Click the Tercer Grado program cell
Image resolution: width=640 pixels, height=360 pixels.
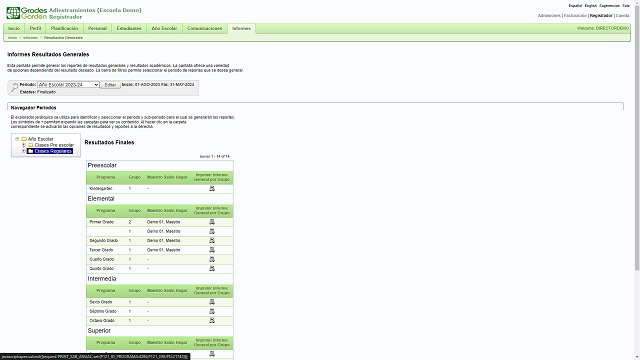[101, 250]
